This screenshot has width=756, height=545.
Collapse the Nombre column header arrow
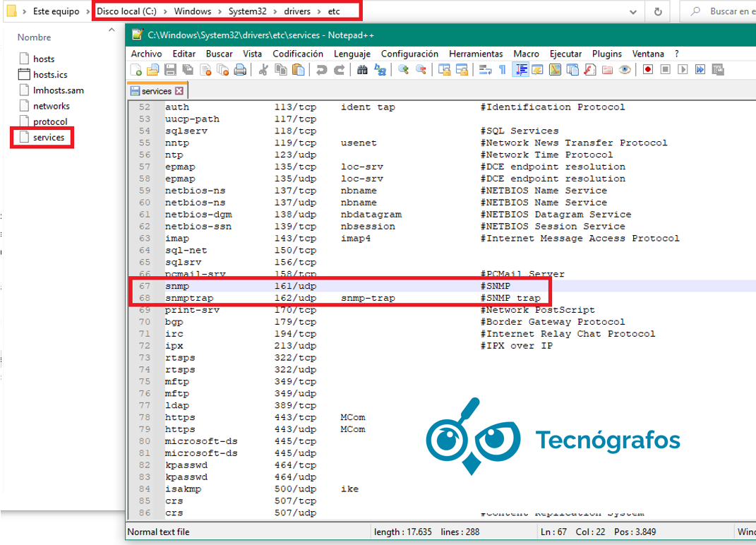tap(111, 30)
